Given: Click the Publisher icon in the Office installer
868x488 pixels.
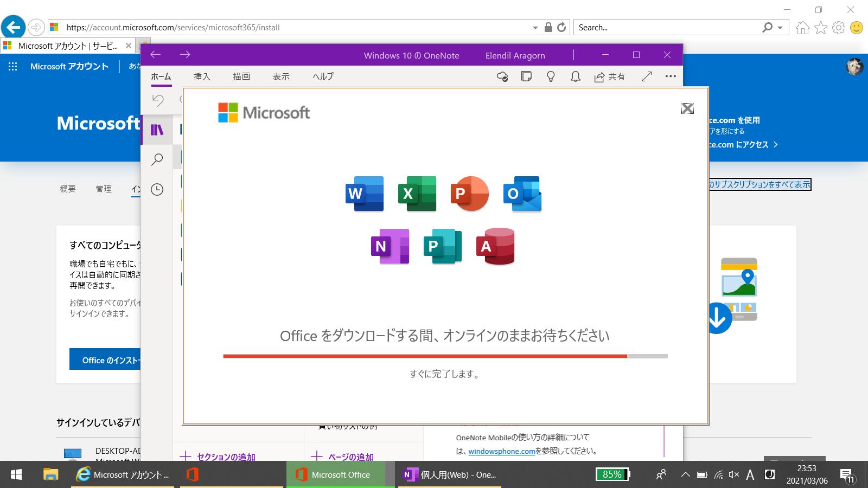Looking at the screenshot, I should coord(443,246).
